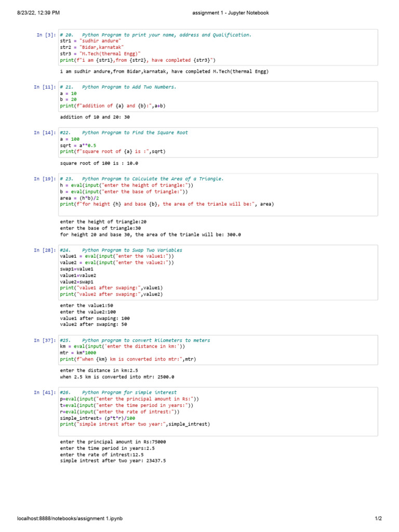The image size is (399, 532).
Task: Click the line r=eval(input("enter the rate of intrest:"))
Action: pyautogui.click(x=120, y=412)
